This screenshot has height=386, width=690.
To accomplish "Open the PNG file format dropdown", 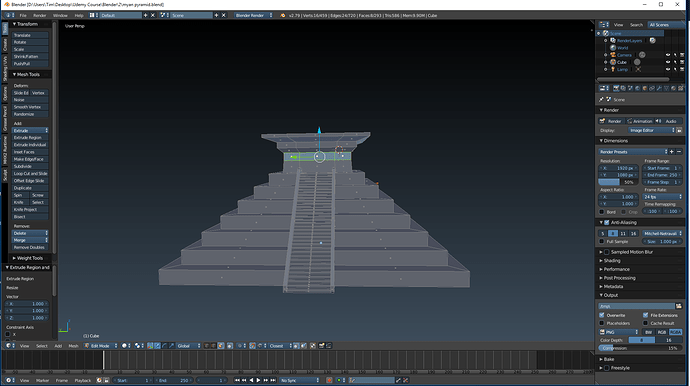I will point(619,332).
